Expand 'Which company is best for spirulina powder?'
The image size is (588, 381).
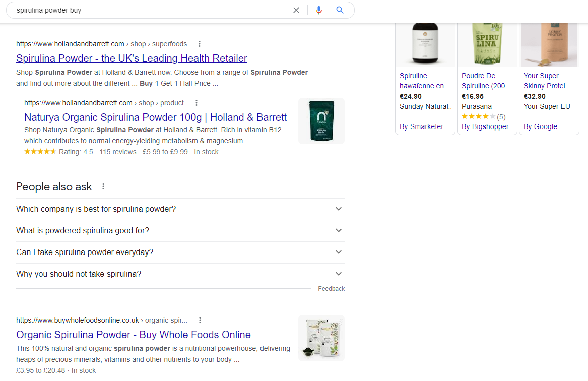[x=180, y=209]
